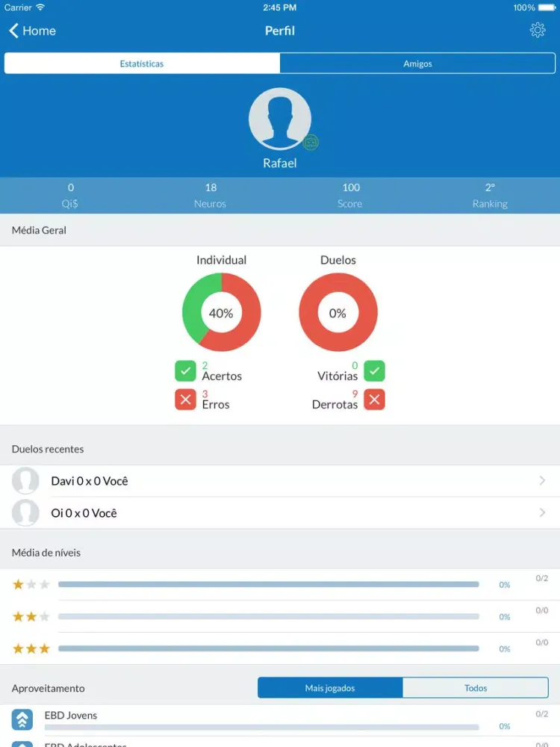Screen dimensions: 560x747
Task: Tap the camera badge on the avatar
Action: pyautogui.click(x=311, y=142)
